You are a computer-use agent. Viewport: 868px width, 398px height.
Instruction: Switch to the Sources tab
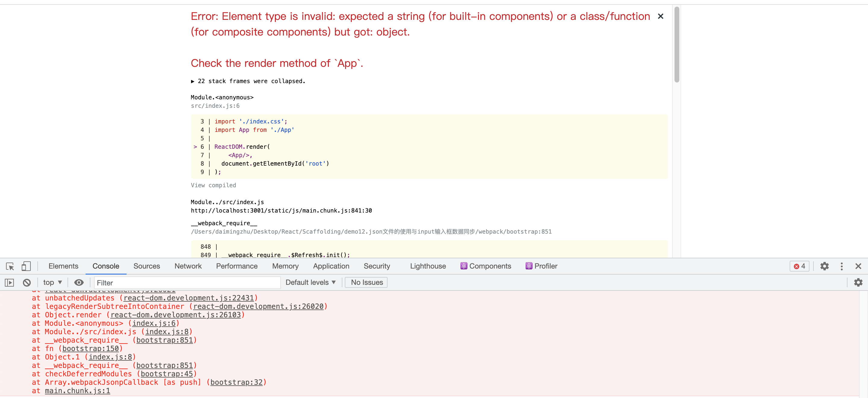[x=146, y=266]
